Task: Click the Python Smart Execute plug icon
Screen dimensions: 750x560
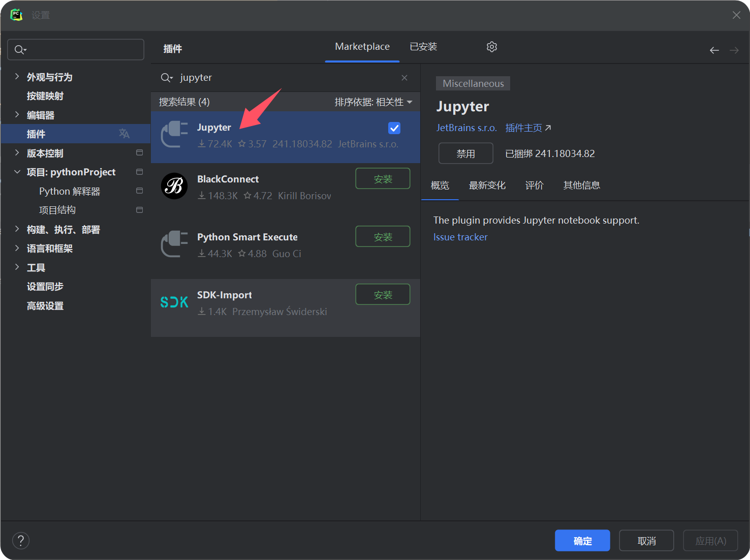Action: [174, 244]
